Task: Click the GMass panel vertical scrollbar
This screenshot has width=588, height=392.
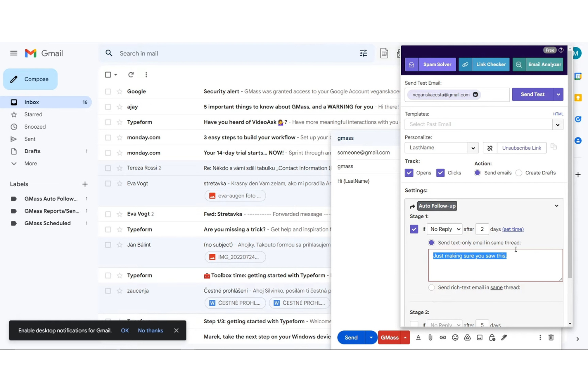Action: [x=570, y=165]
